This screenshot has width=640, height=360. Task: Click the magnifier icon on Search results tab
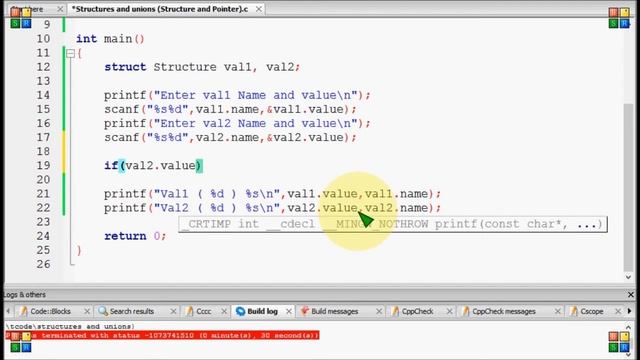(x=103, y=311)
